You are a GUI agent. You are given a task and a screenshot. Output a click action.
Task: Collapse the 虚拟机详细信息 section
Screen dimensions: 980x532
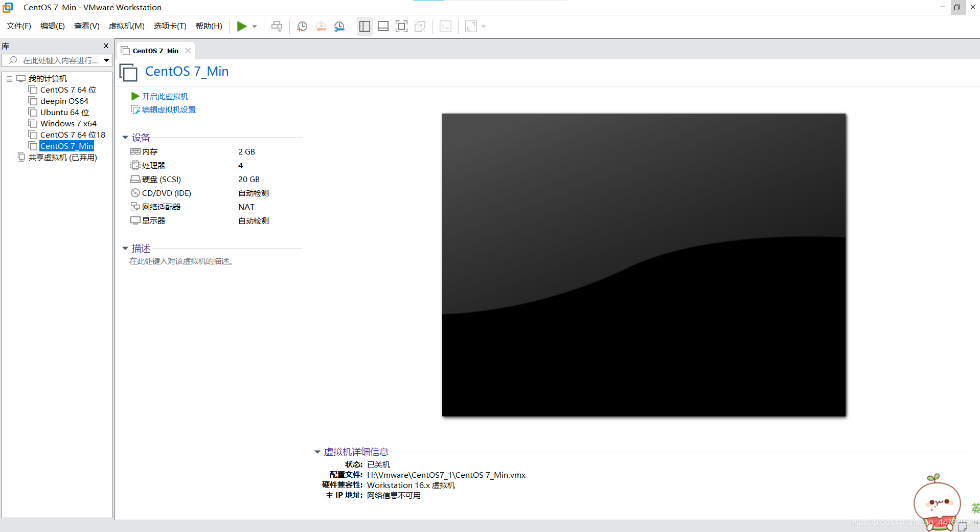(317, 452)
